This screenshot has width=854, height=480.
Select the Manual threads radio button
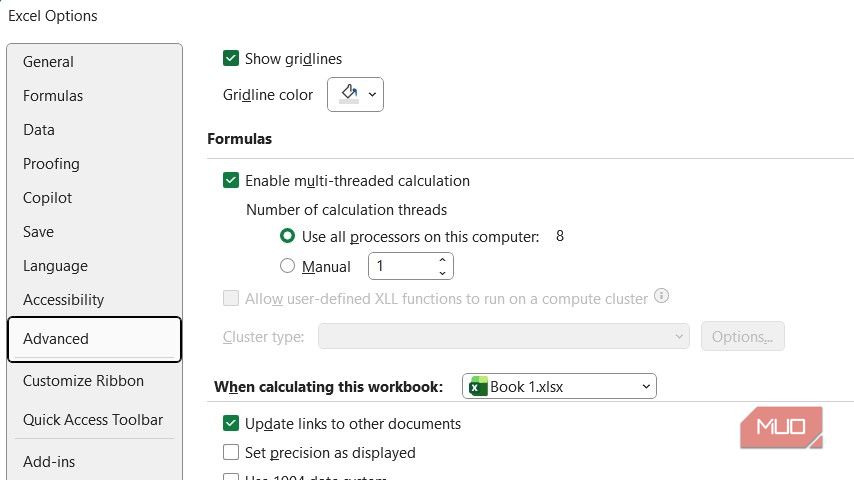click(x=288, y=266)
